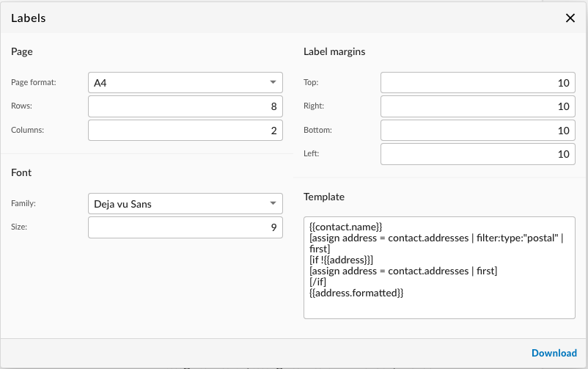This screenshot has width=588, height=369.
Task: Click the "Bottom:" label
Action: coord(317,130)
